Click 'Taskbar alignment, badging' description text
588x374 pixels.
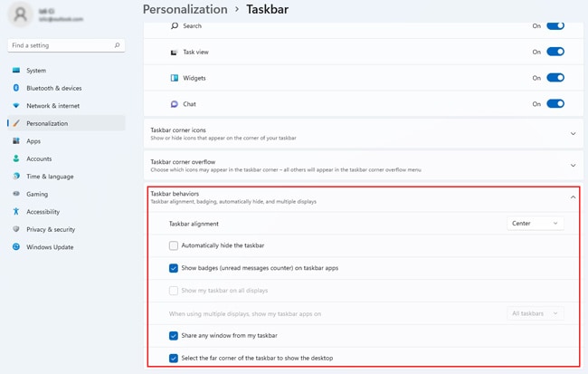pos(233,202)
